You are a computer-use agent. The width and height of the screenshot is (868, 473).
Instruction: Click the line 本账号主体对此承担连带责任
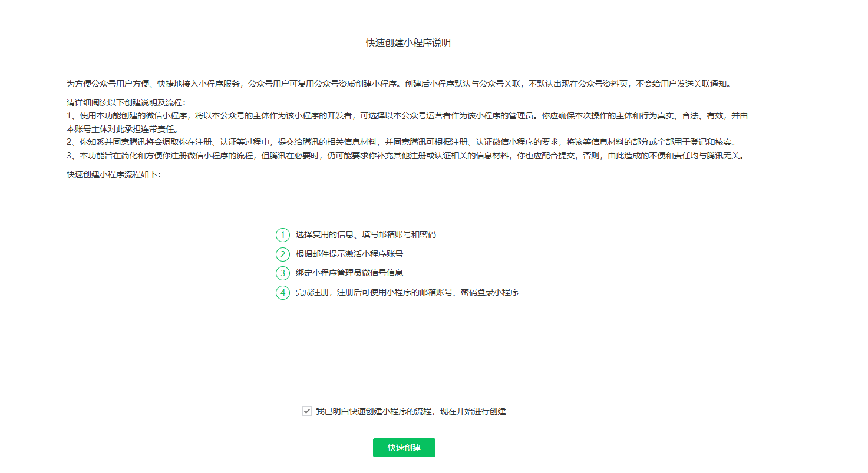coord(122,128)
